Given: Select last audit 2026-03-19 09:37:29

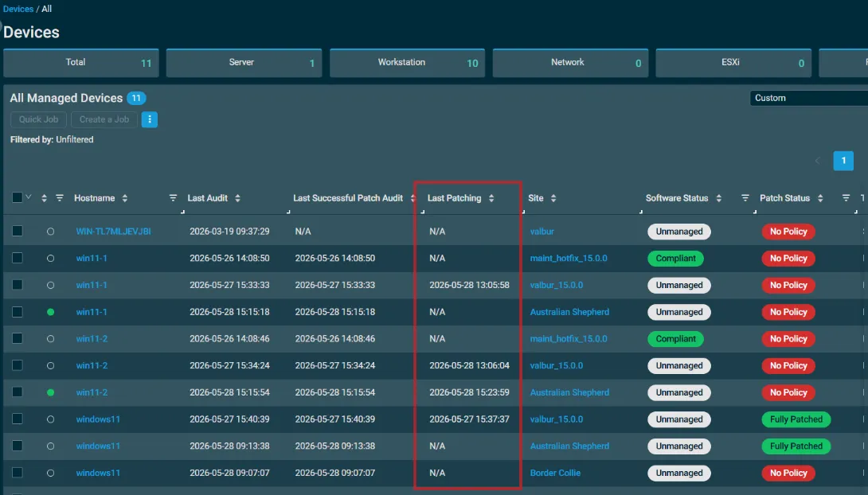Looking at the screenshot, I should [x=229, y=231].
